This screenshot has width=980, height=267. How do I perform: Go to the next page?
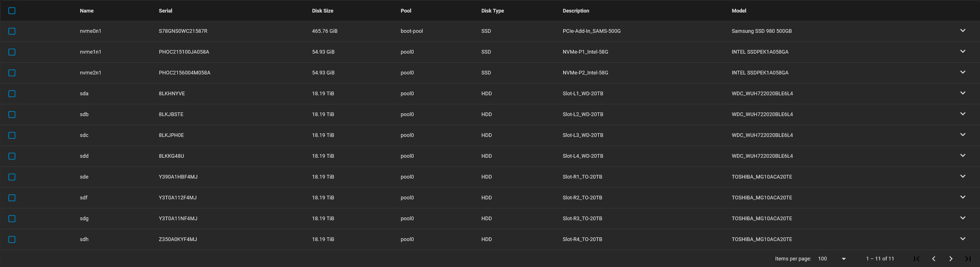point(951,259)
